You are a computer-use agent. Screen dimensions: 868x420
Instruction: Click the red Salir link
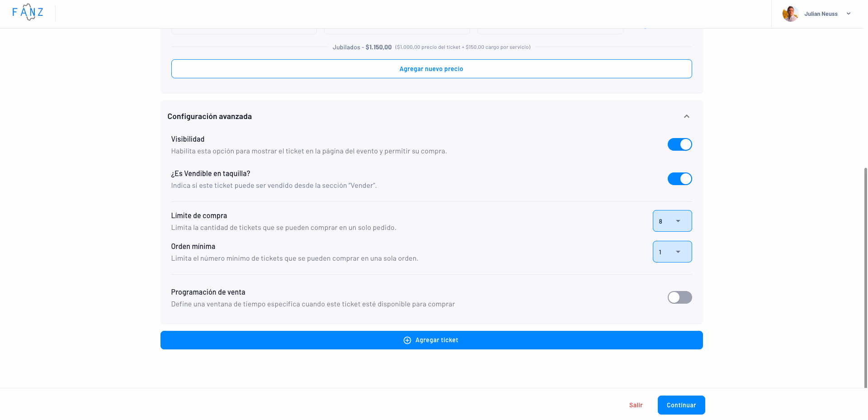tap(636, 405)
